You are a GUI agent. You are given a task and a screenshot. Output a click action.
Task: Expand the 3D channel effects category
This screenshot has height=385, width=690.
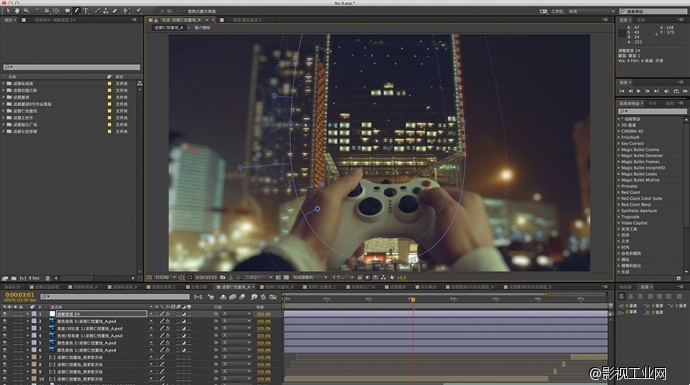619,125
